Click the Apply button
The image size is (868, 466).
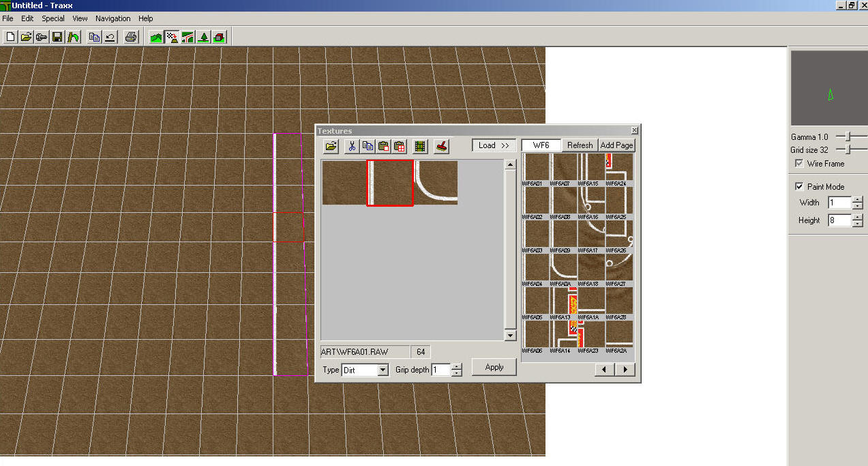coord(494,367)
